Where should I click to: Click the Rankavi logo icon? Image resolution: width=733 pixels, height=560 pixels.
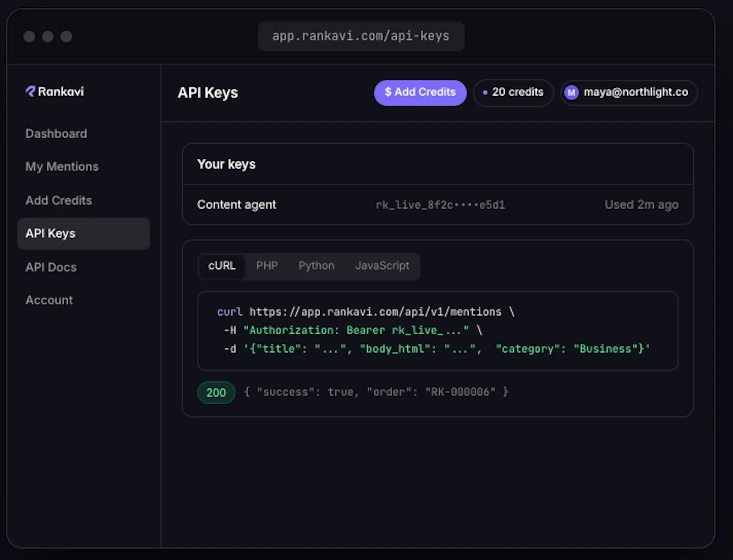pyautogui.click(x=30, y=92)
